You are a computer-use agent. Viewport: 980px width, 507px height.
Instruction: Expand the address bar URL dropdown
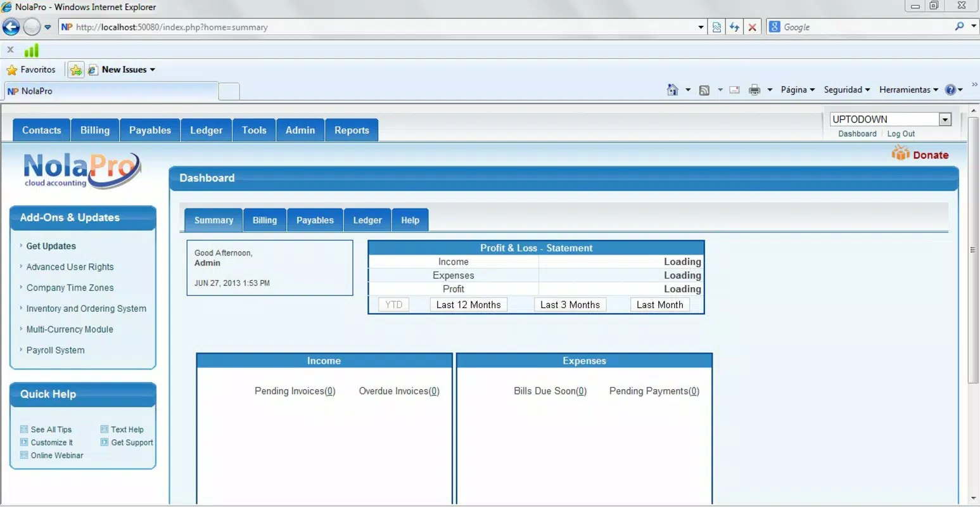click(701, 27)
